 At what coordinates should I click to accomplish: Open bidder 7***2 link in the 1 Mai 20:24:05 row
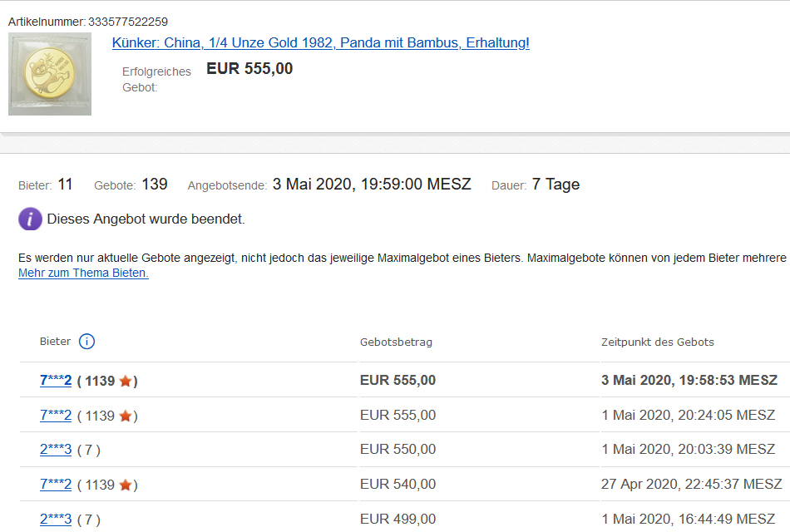click(56, 416)
